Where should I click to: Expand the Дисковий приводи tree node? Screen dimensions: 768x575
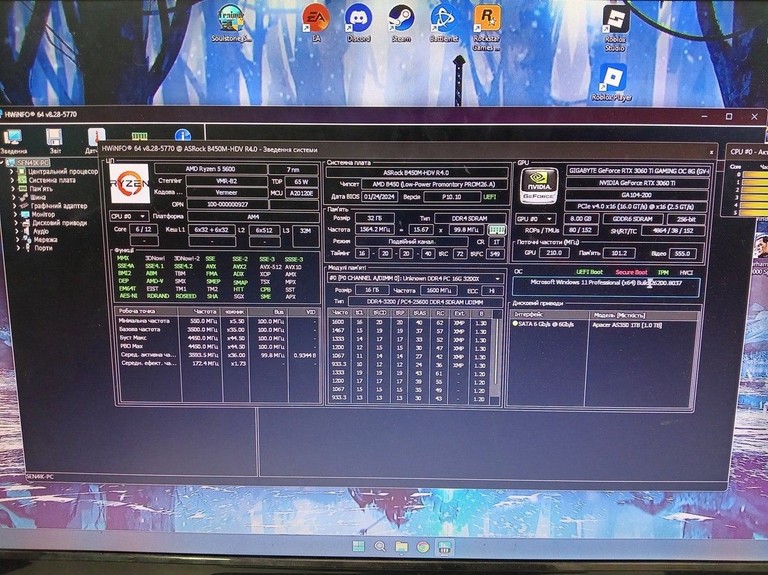[x=17, y=223]
